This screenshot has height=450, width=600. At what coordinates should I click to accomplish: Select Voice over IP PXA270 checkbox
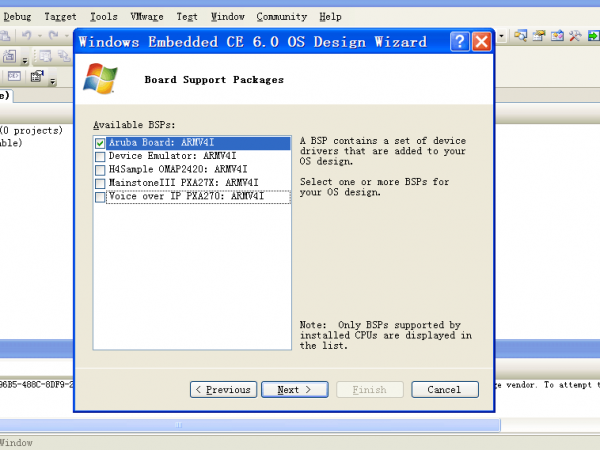pos(99,197)
